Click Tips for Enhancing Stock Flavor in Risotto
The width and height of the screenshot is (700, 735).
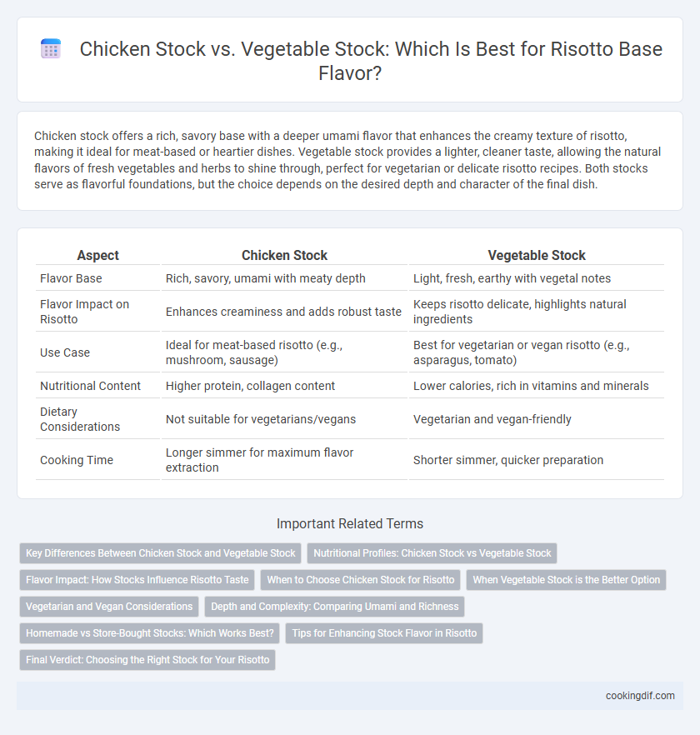click(x=384, y=633)
